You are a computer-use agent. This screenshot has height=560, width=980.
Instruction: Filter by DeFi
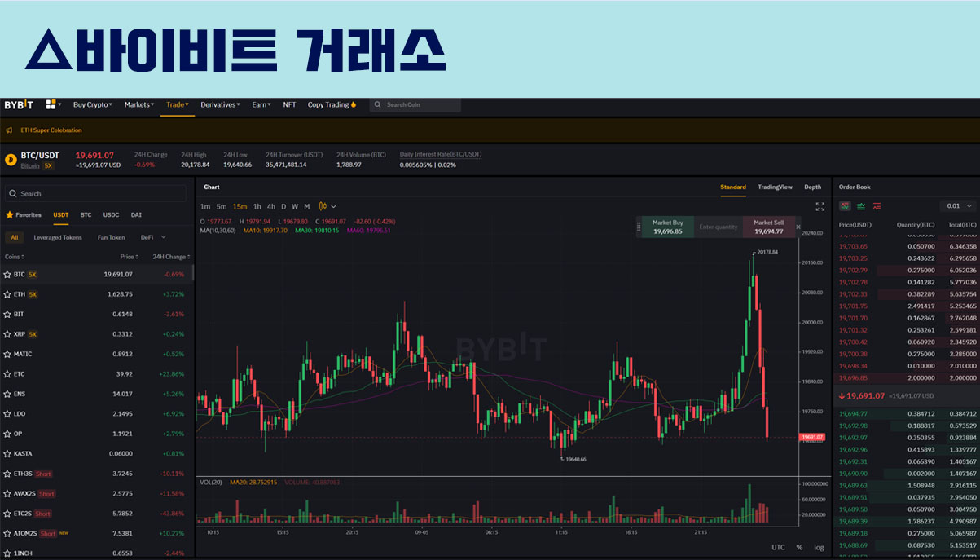click(x=147, y=237)
